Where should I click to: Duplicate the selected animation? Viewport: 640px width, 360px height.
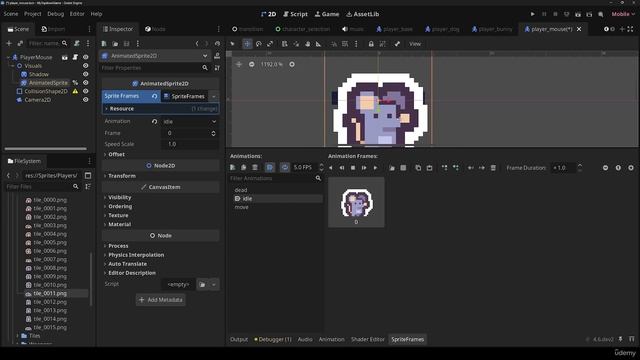click(244, 168)
